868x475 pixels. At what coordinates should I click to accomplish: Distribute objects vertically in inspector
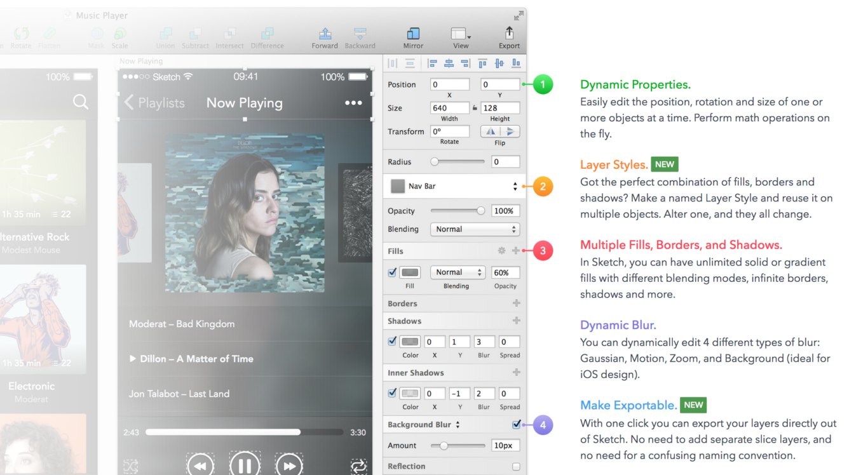410,63
